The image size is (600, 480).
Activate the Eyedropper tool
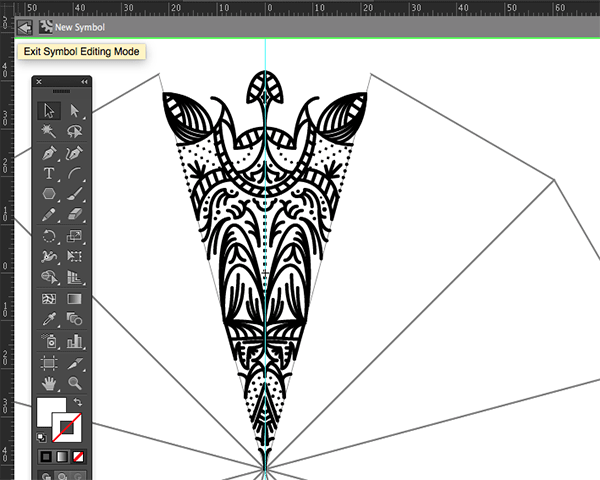coord(48,319)
